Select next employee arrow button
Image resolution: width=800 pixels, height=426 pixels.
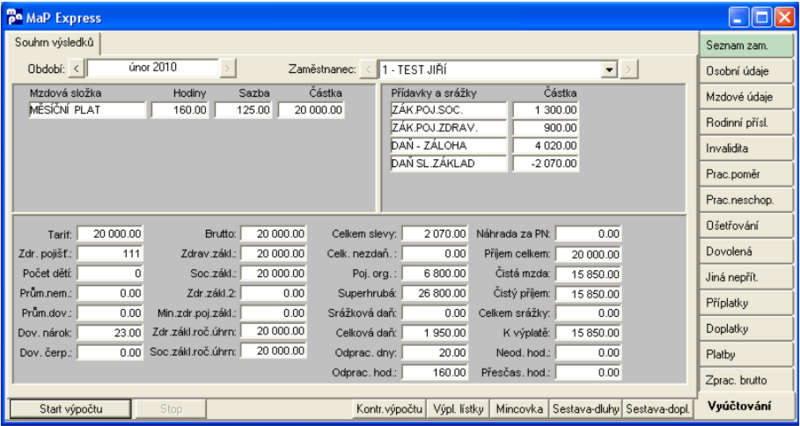(631, 69)
